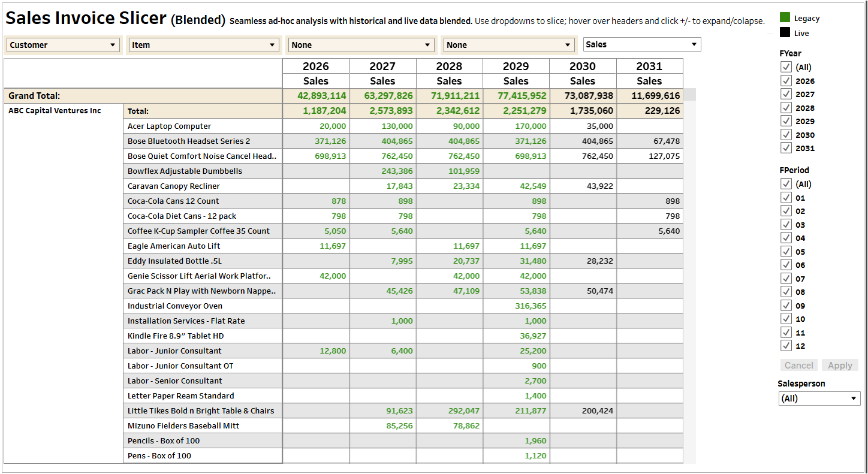The width and height of the screenshot is (868, 474).
Task: Click the 2030 year column header
Action: tap(583, 67)
